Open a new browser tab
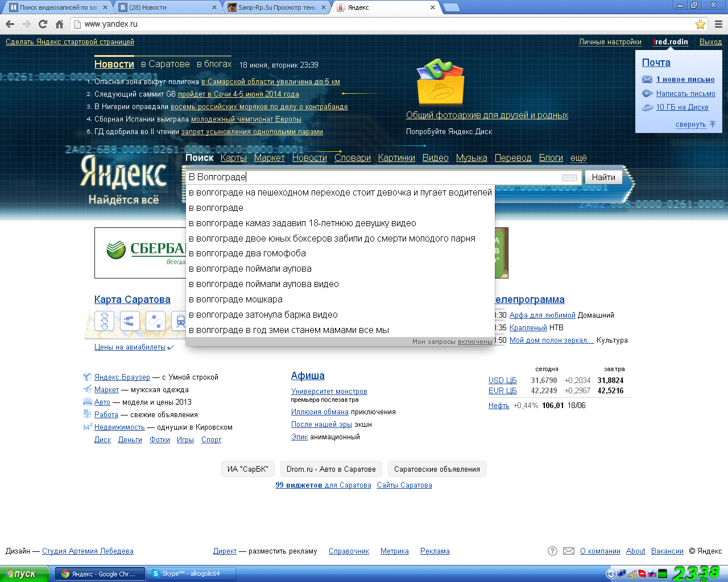The width and height of the screenshot is (728, 582). click(x=451, y=7)
